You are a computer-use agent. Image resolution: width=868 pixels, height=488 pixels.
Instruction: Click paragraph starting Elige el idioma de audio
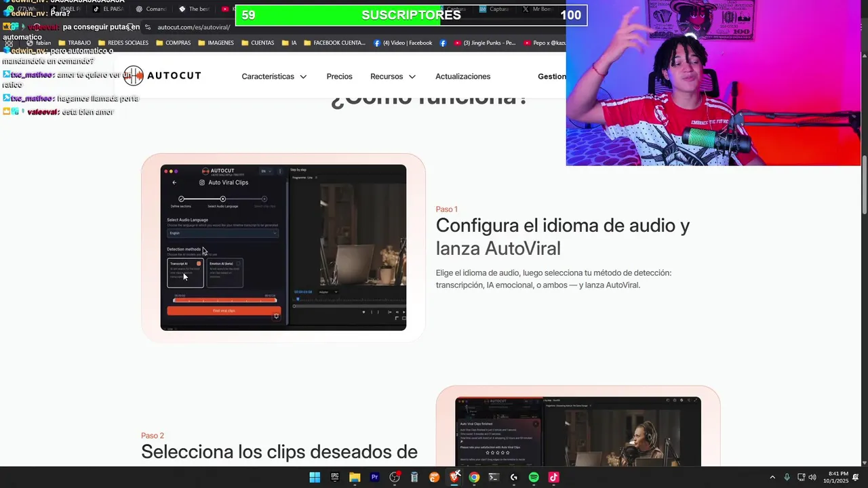[x=553, y=279]
